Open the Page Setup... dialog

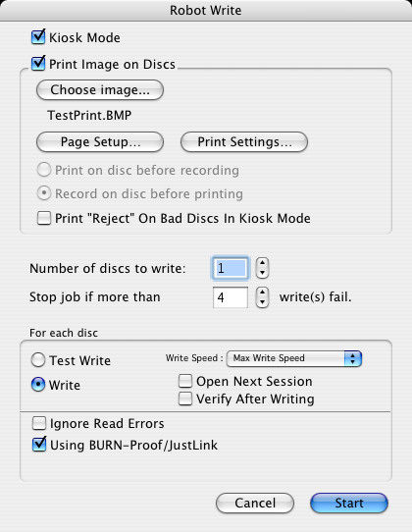point(100,141)
